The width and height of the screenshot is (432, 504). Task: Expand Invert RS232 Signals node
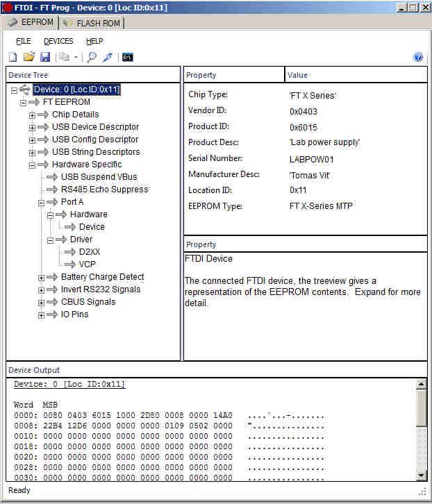(x=41, y=290)
